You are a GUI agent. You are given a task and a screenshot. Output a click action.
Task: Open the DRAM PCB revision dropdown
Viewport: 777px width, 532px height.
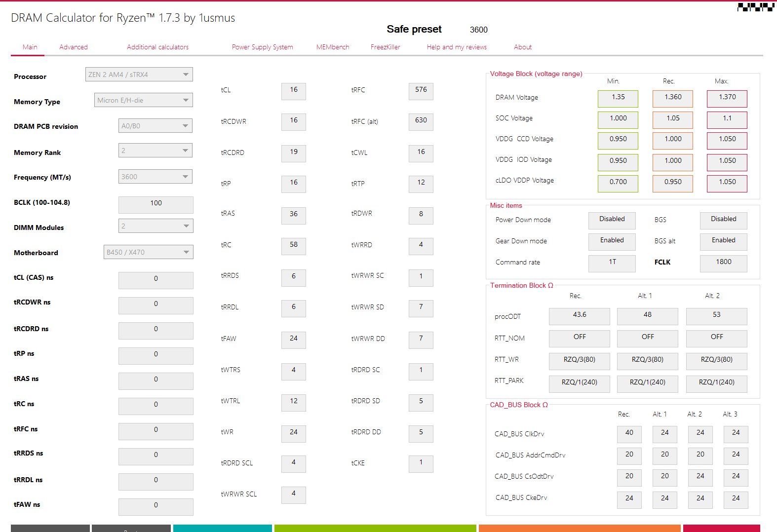(x=155, y=126)
